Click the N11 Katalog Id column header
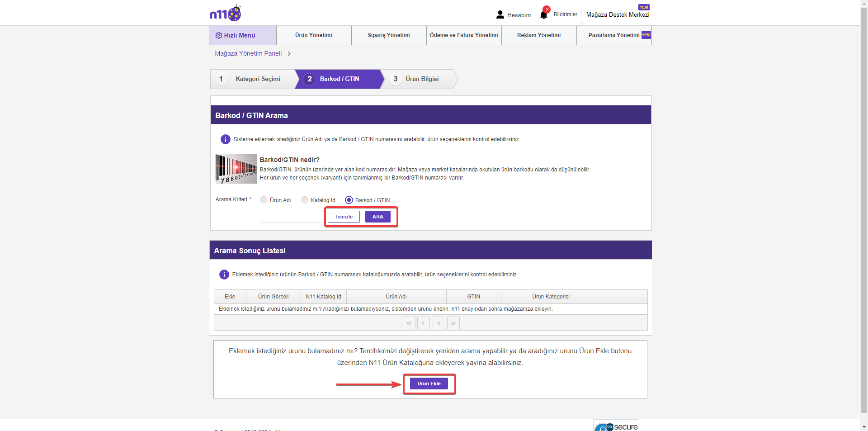This screenshot has width=868, height=431. point(324,297)
